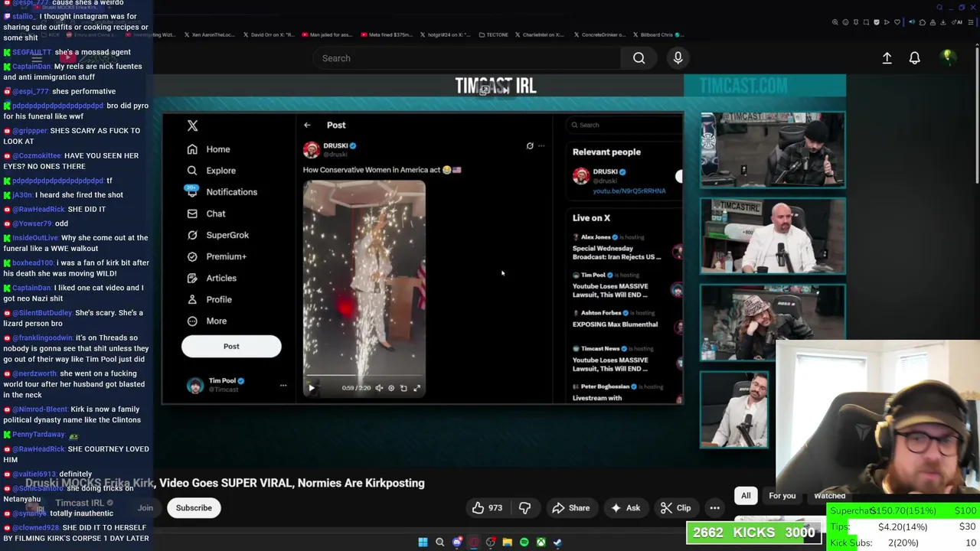Select the Watched filter chip
Image resolution: width=980 pixels, height=551 pixels.
click(829, 496)
